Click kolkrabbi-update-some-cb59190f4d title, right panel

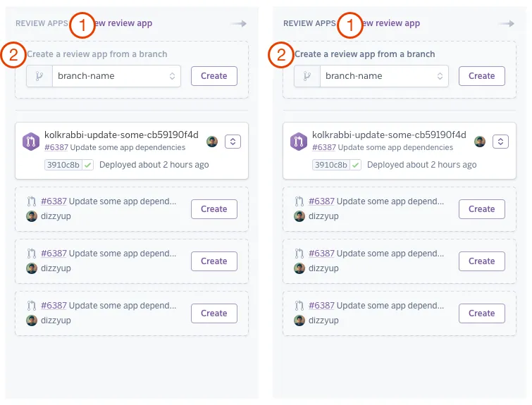tap(389, 135)
